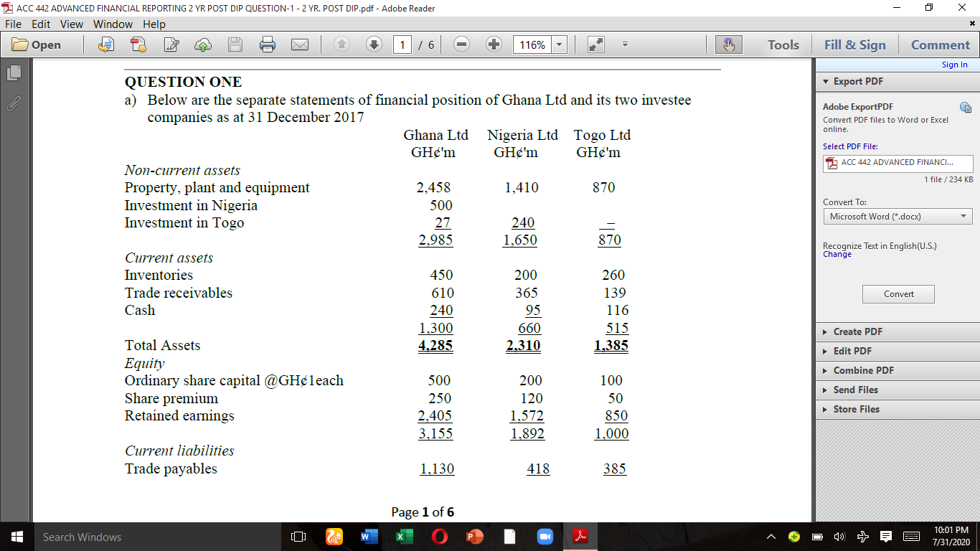Zoom in using the plus control

pos(494,44)
